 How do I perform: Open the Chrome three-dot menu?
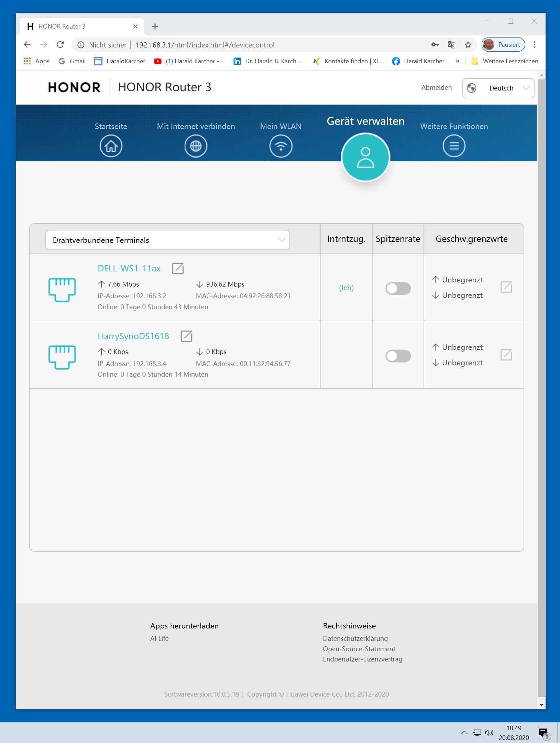point(534,45)
